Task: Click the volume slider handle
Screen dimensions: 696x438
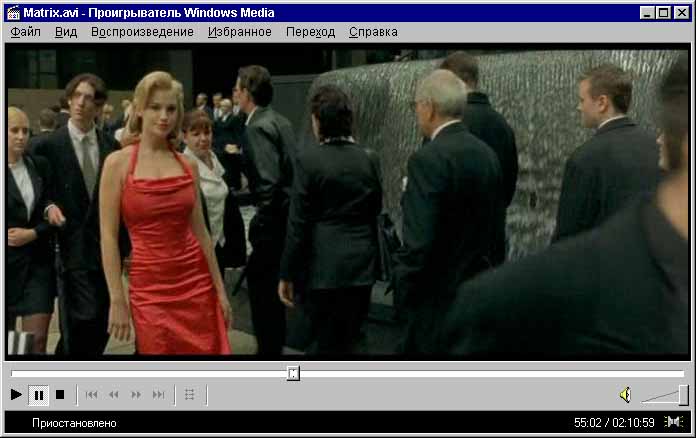Action: pyautogui.click(x=684, y=395)
